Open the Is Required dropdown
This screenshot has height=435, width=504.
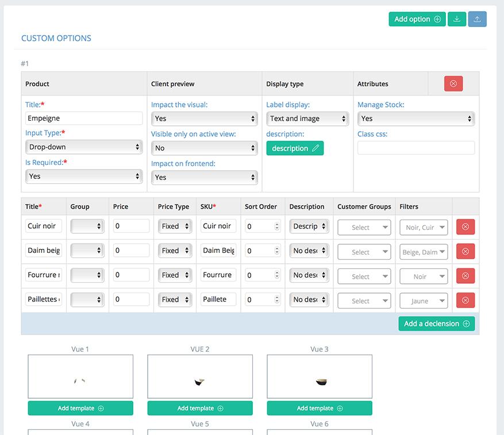[84, 176]
